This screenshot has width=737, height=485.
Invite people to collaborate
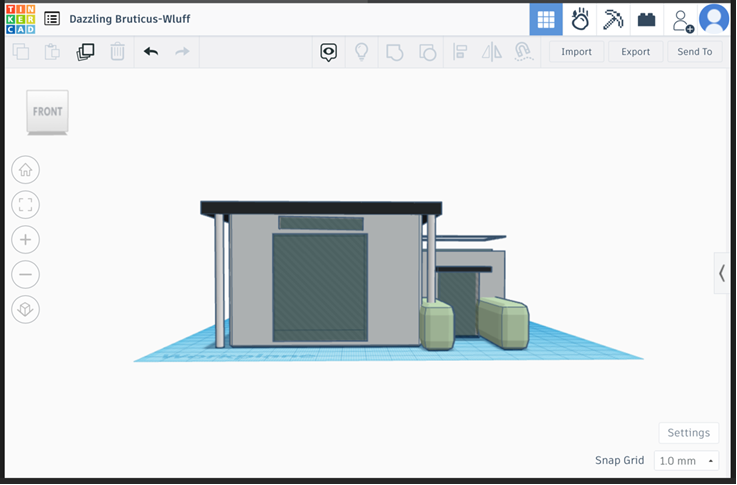click(x=682, y=21)
